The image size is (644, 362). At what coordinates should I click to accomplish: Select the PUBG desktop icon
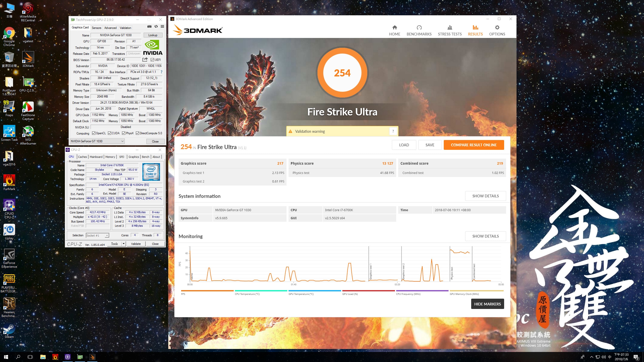(9, 283)
